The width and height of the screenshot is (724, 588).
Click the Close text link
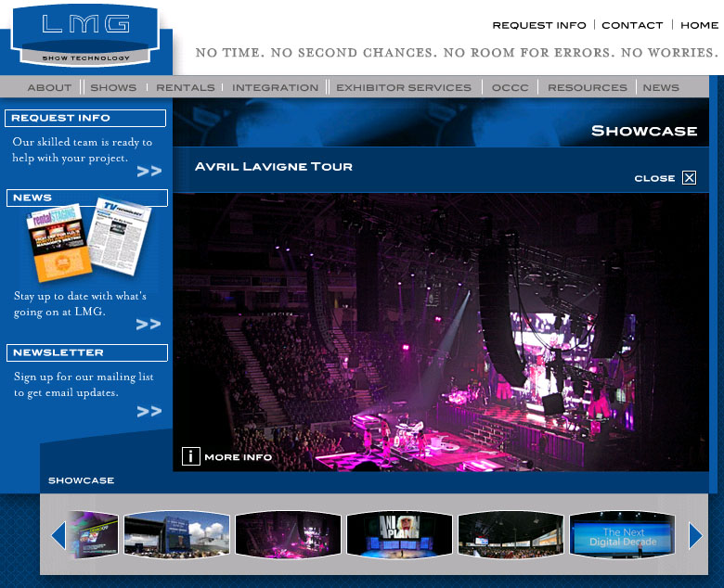coord(654,178)
